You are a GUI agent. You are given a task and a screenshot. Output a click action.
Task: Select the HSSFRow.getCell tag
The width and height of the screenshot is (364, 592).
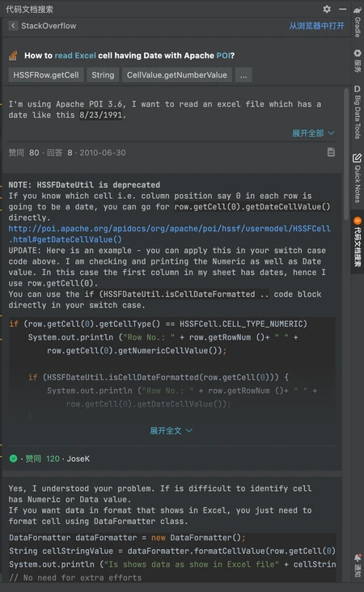coord(46,74)
